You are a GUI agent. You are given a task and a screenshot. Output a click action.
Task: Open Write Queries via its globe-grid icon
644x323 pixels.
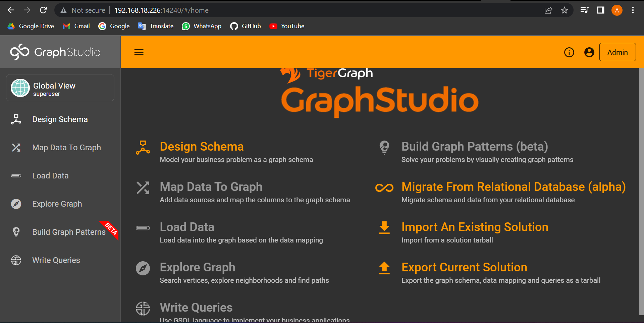[16, 260]
